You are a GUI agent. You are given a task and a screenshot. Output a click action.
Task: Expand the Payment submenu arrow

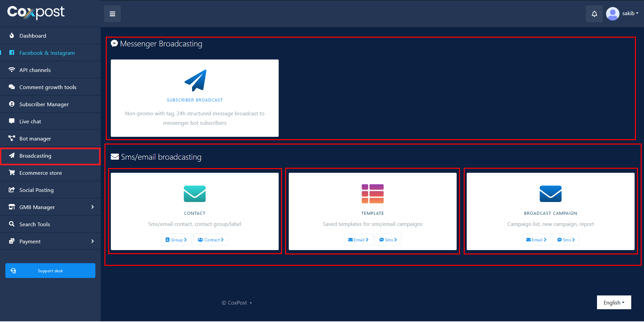(92, 241)
